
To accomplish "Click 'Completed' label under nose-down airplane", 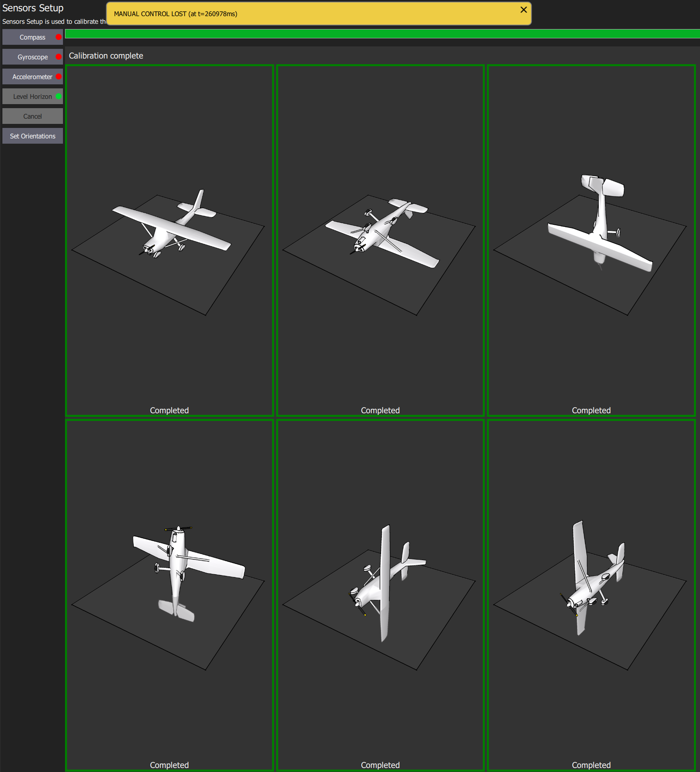I will pos(591,410).
